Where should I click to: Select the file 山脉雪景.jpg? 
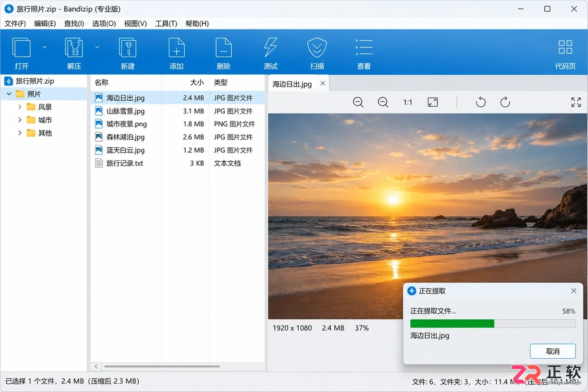pyautogui.click(x=125, y=111)
